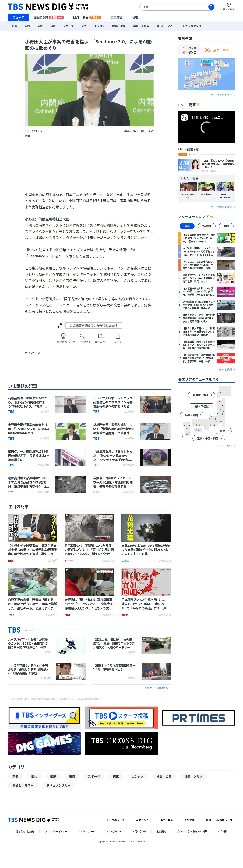The height and width of the screenshot is (868, 243).
Task: Click the 検索 search input field
Action: (x=174, y=7)
